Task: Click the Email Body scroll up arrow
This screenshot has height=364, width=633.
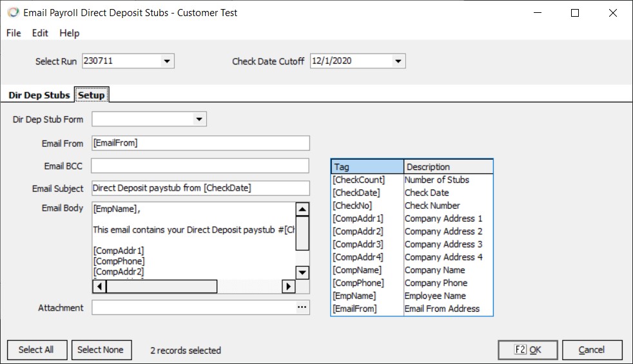Action: (x=302, y=209)
